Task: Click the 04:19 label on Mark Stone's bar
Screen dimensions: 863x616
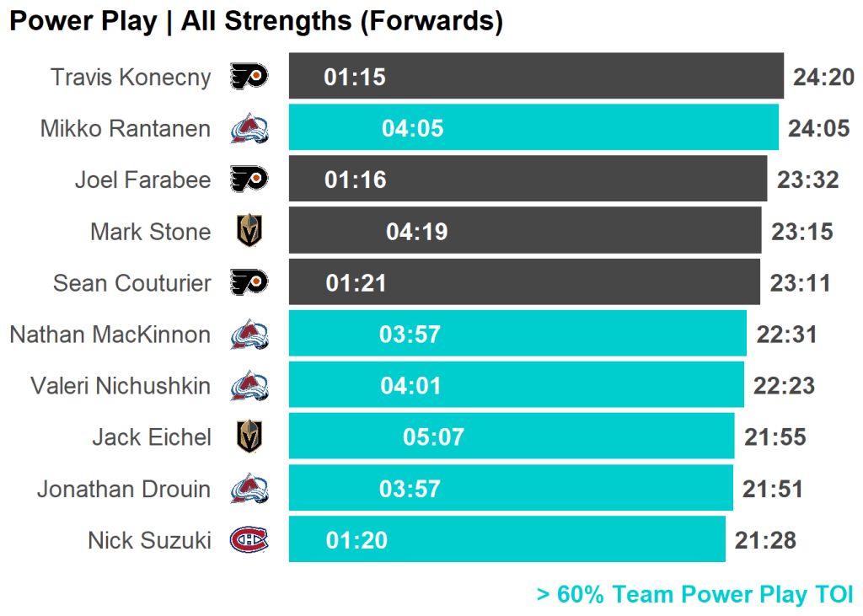Action: tap(416, 232)
